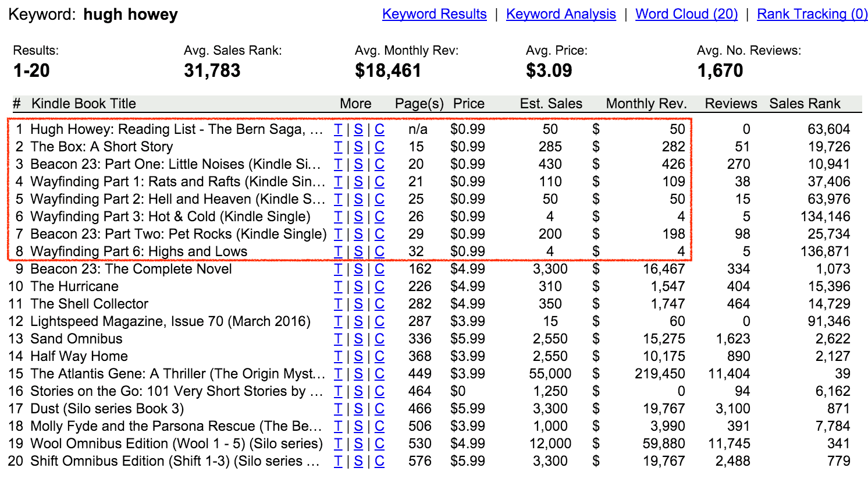
Task: Click the T link for Dust (Silo series Book 3)
Action: tap(338, 409)
